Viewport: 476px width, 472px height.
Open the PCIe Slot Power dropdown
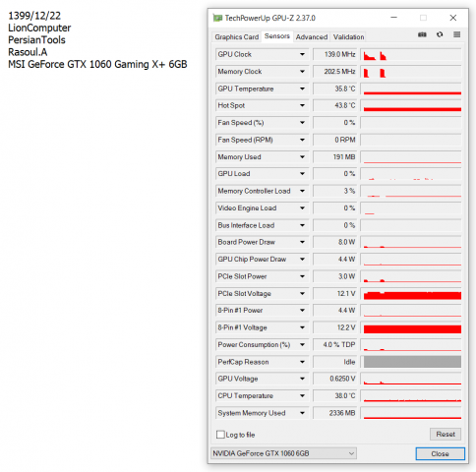pyautogui.click(x=302, y=276)
